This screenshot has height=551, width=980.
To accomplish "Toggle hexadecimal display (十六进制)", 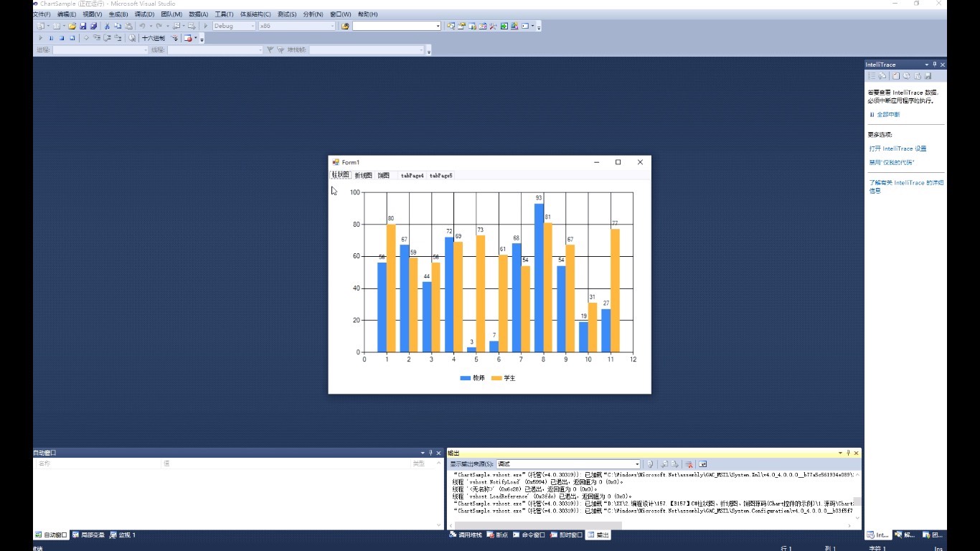I will click(153, 38).
